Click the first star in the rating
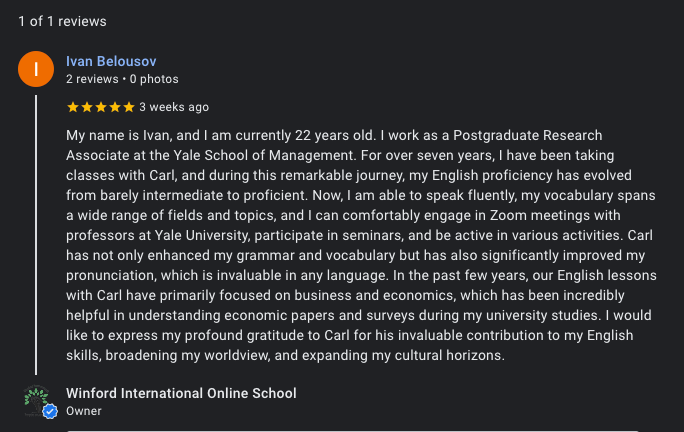684x432 pixels. (x=72, y=107)
